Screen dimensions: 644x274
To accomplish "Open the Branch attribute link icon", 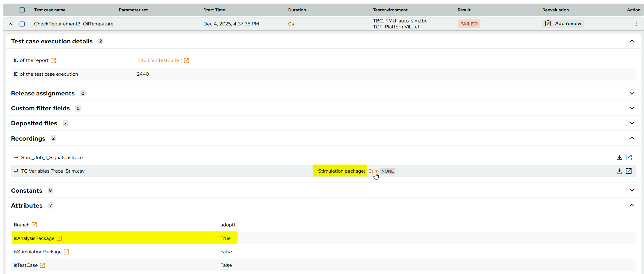I will 34,225.
